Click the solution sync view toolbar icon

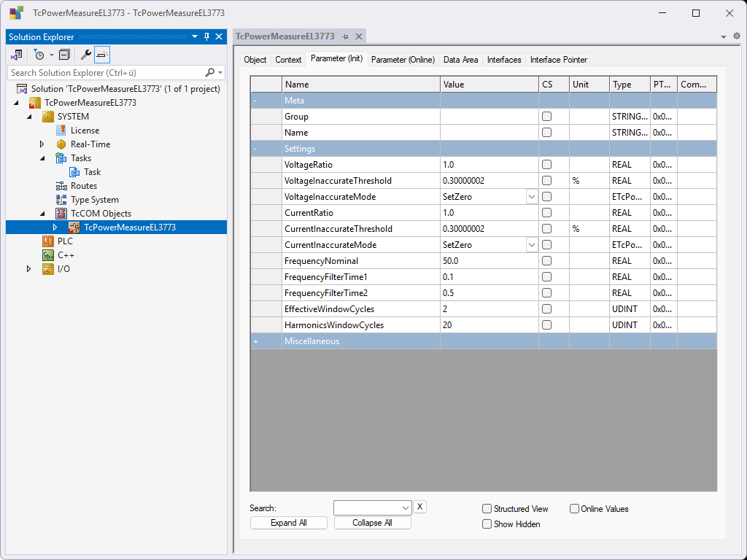tap(16, 55)
